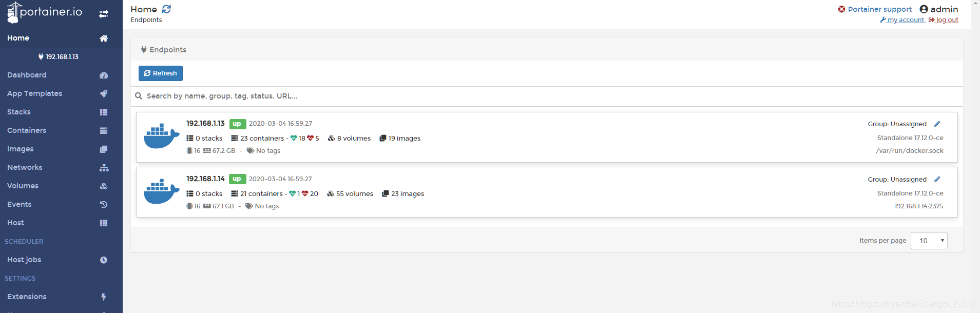Click the log out link

(x=947, y=20)
